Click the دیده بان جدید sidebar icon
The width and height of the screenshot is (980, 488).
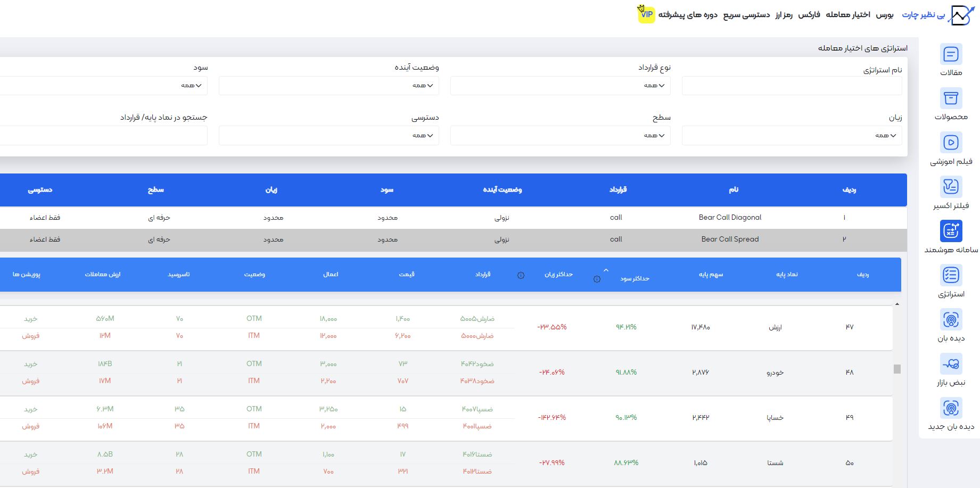point(951,408)
